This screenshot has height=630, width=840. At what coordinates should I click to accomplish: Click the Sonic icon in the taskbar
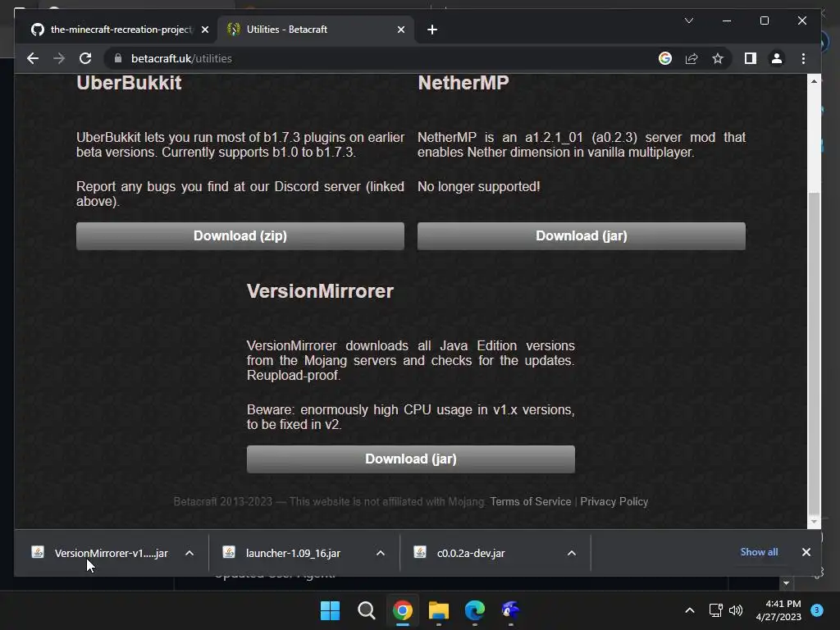click(511, 610)
